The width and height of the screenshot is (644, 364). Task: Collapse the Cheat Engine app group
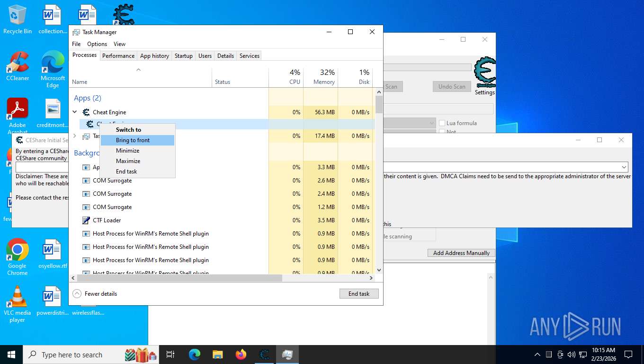click(75, 112)
